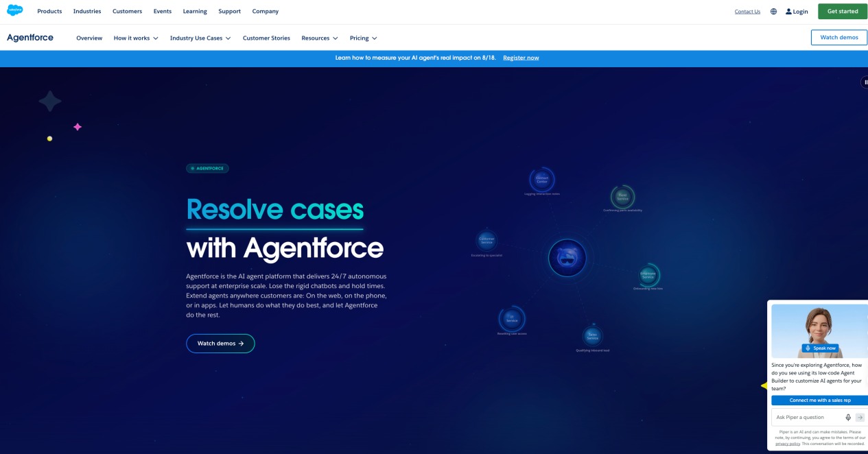Select the Field Service agent node

622,197
